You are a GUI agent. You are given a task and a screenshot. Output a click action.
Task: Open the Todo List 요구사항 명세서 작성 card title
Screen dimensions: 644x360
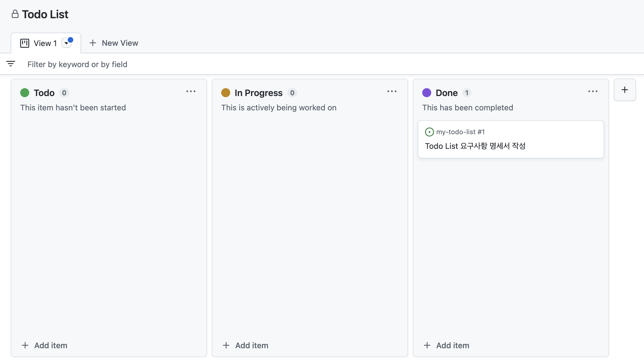475,146
